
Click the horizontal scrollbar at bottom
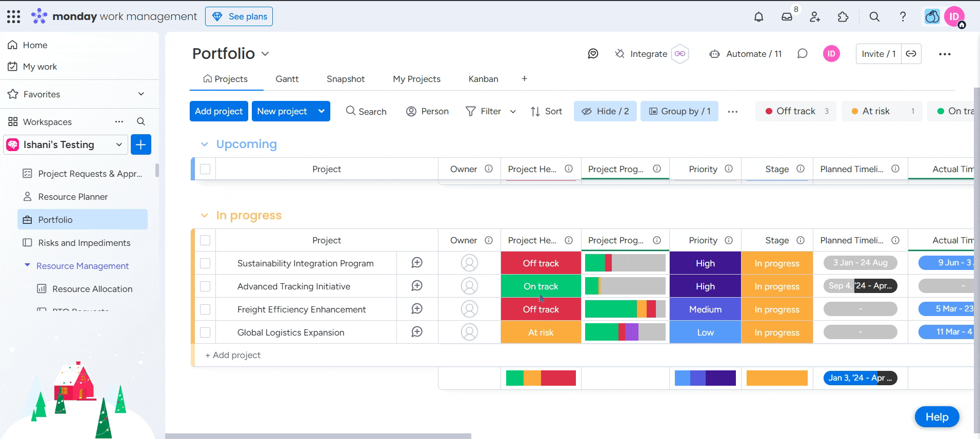pyautogui.click(x=318, y=436)
